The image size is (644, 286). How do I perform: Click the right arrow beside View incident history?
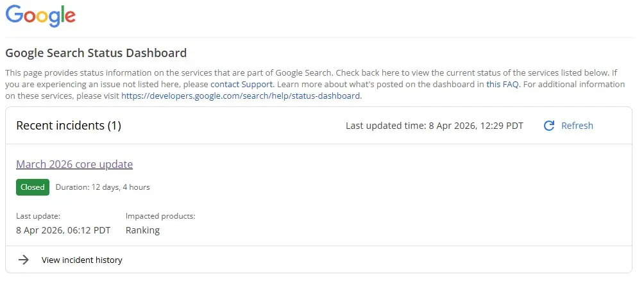24,260
